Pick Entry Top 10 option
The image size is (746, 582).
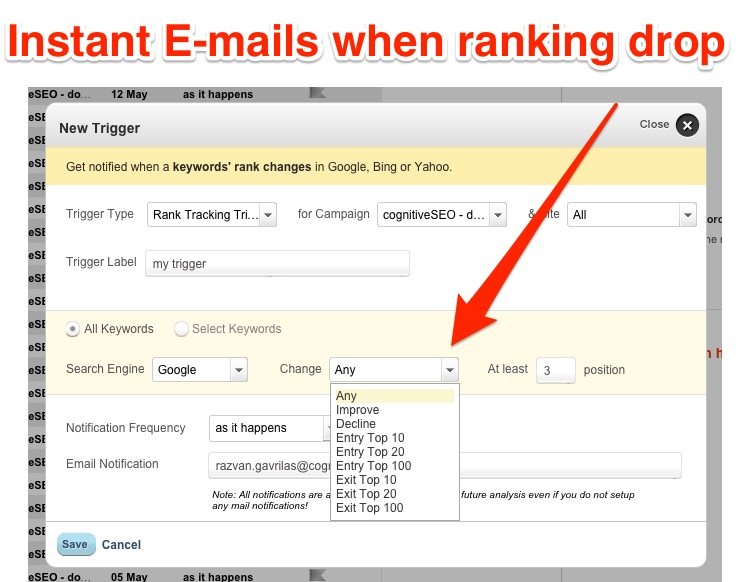click(370, 438)
